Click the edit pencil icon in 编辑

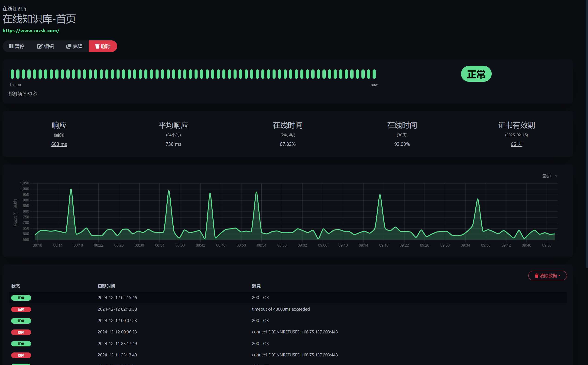39,46
